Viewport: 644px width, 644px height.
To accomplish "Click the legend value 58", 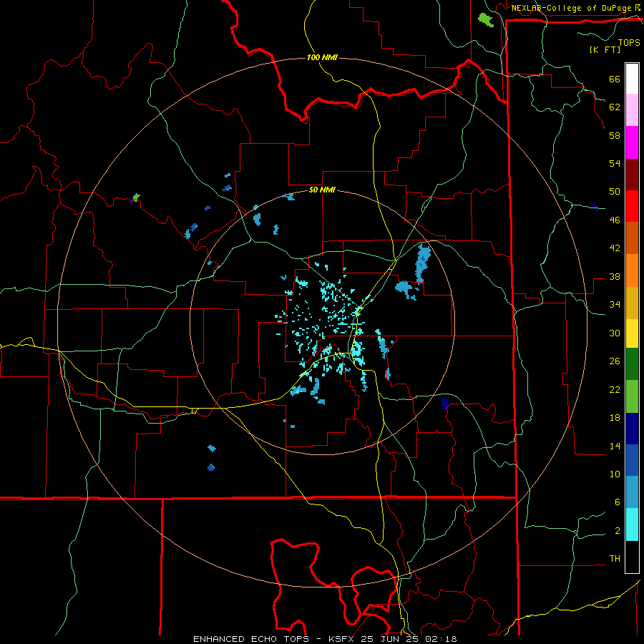I will [615, 135].
